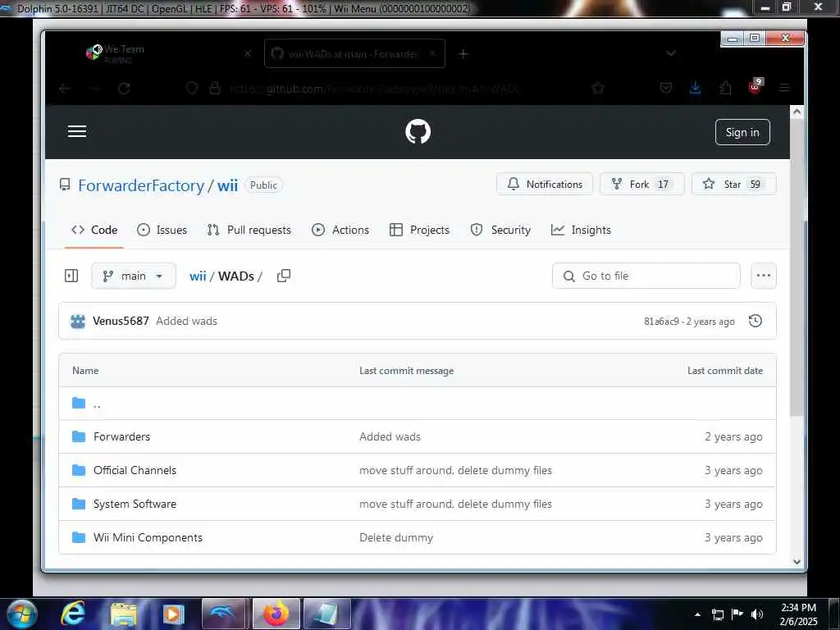Click the page scrollbar down arrow

797,561
